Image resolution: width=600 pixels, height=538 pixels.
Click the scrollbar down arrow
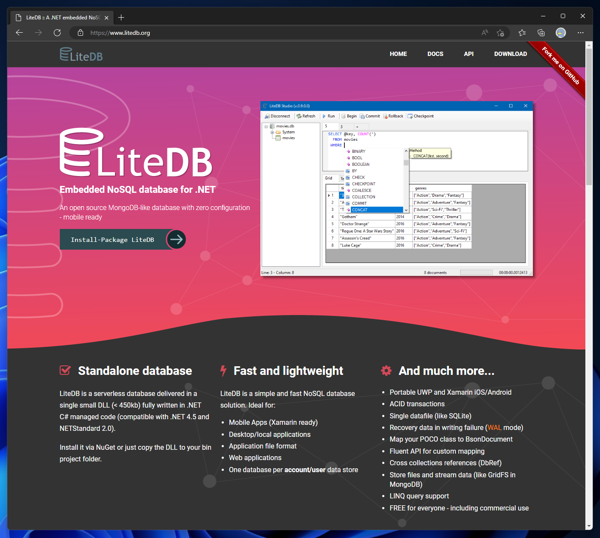pos(589,526)
